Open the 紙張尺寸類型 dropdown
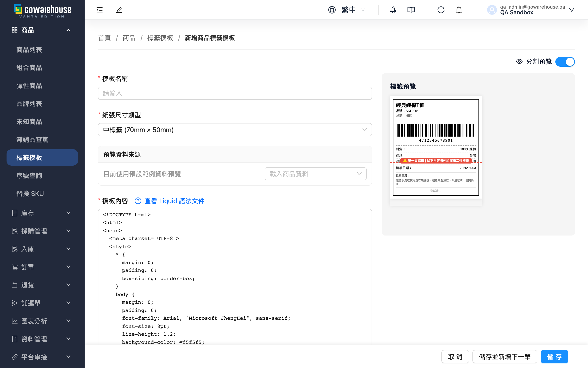This screenshot has width=588, height=368. point(235,130)
